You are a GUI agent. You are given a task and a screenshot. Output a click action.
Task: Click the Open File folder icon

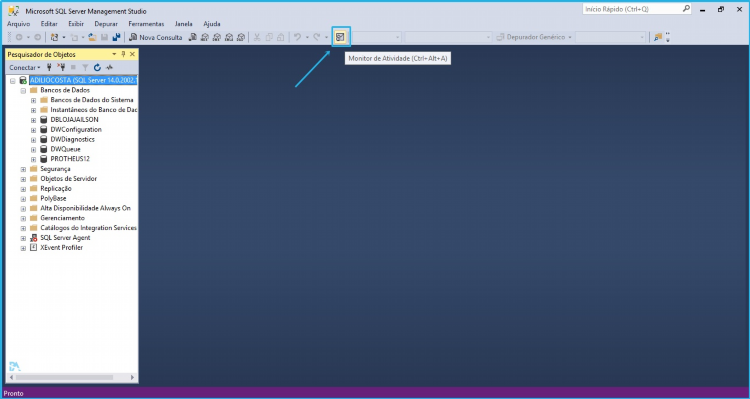pos(92,37)
